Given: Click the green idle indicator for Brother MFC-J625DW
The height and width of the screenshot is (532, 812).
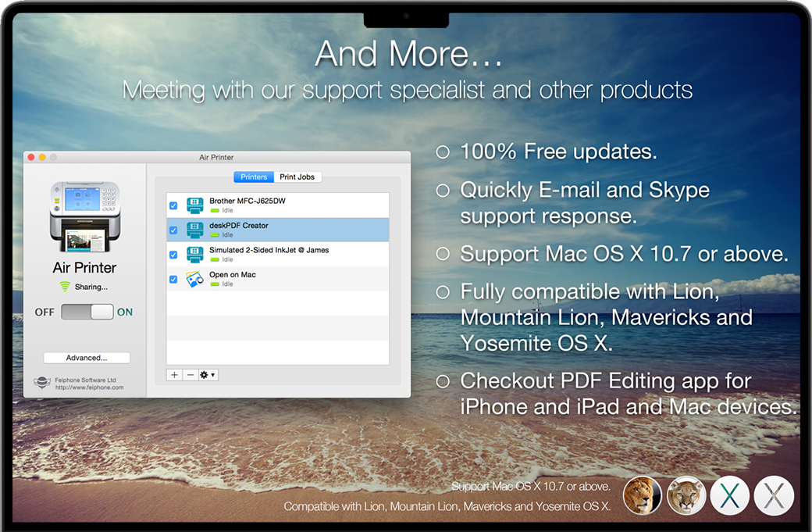Looking at the screenshot, I should [x=215, y=210].
